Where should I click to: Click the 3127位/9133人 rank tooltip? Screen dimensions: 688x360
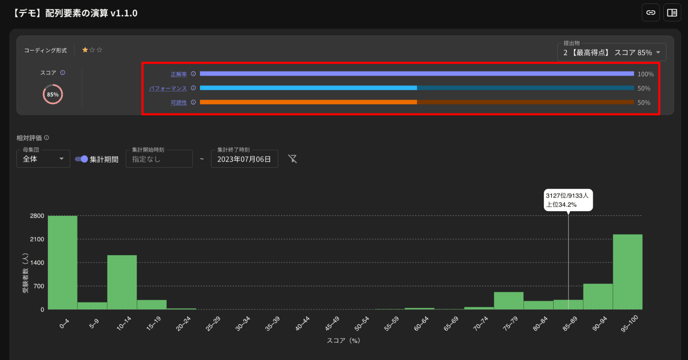point(568,200)
